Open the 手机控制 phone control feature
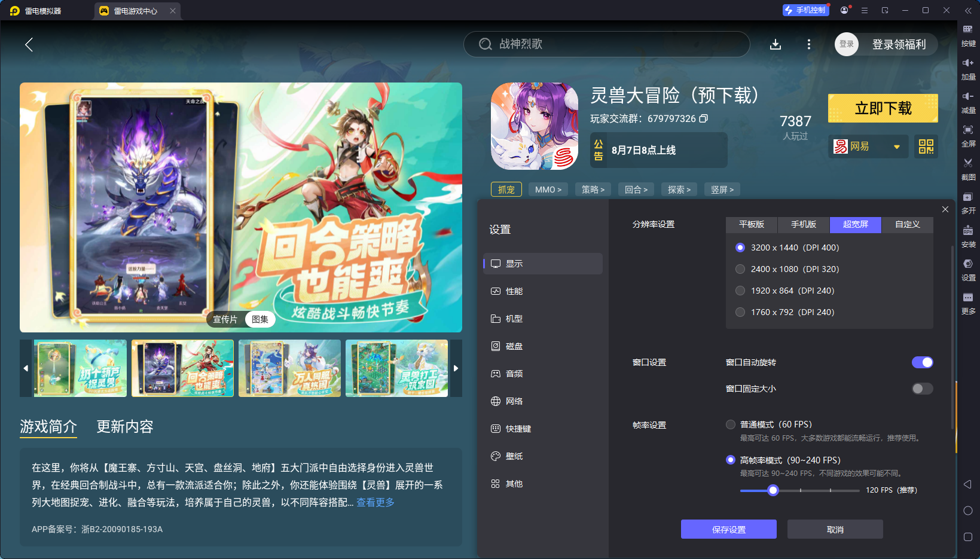This screenshot has width=980, height=559. [x=805, y=10]
